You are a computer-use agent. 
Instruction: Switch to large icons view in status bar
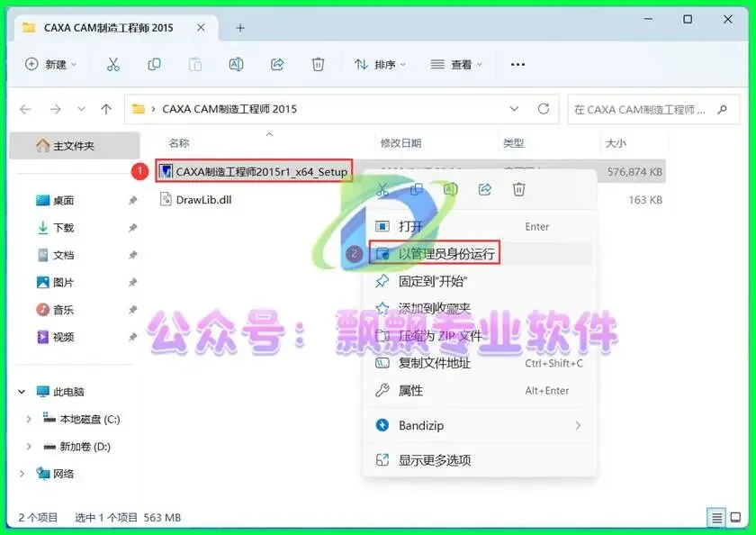(736, 518)
